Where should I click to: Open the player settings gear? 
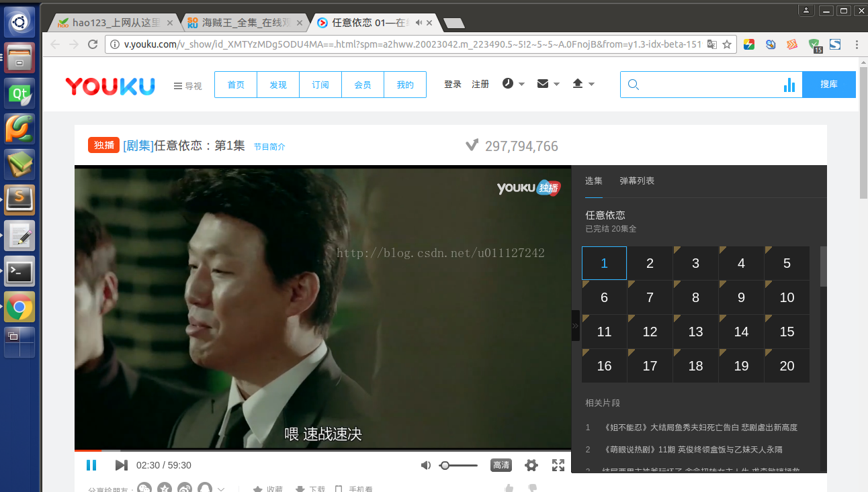pos(531,465)
